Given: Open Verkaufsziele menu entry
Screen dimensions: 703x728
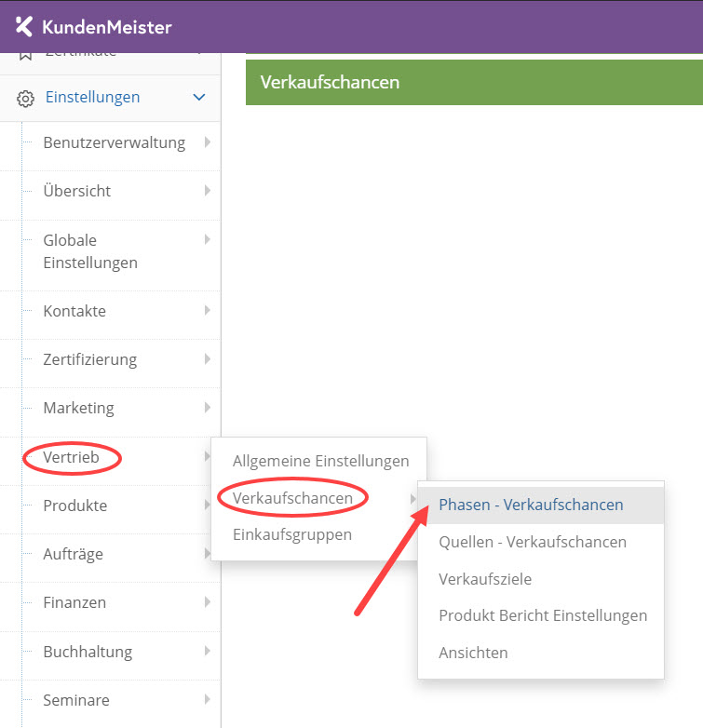Looking at the screenshot, I should point(485,579).
